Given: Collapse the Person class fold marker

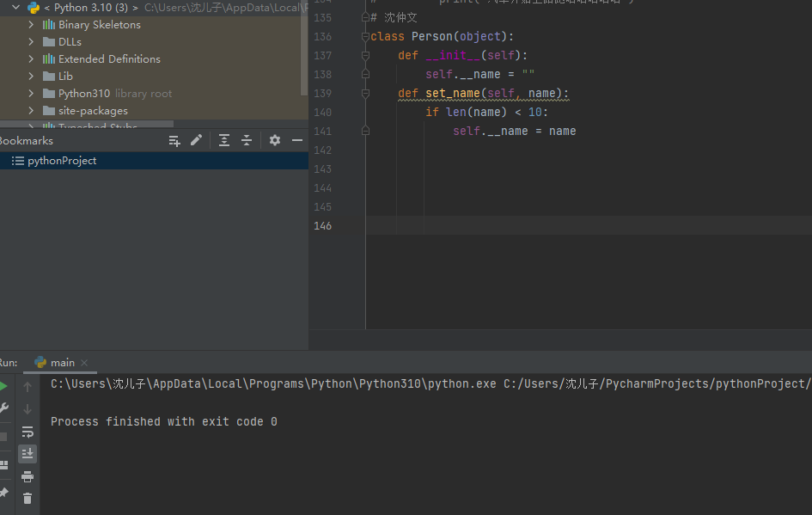Looking at the screenshot, I should tap(367, 36).
